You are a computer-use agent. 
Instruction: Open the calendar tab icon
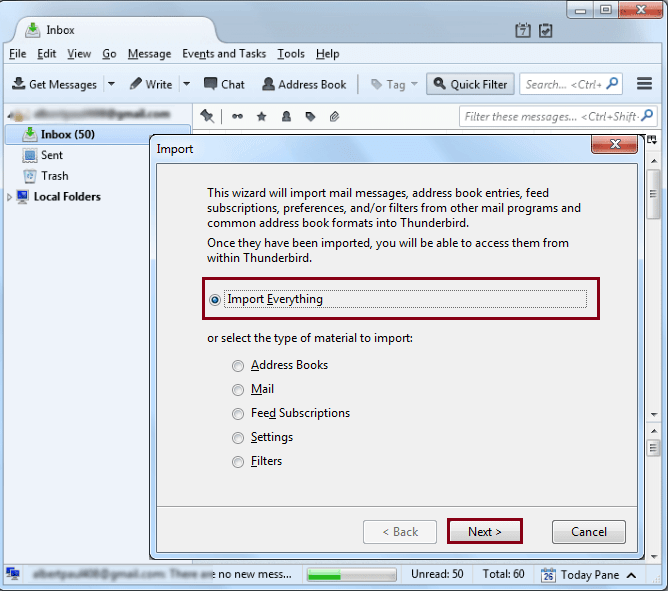coord(523,30)
